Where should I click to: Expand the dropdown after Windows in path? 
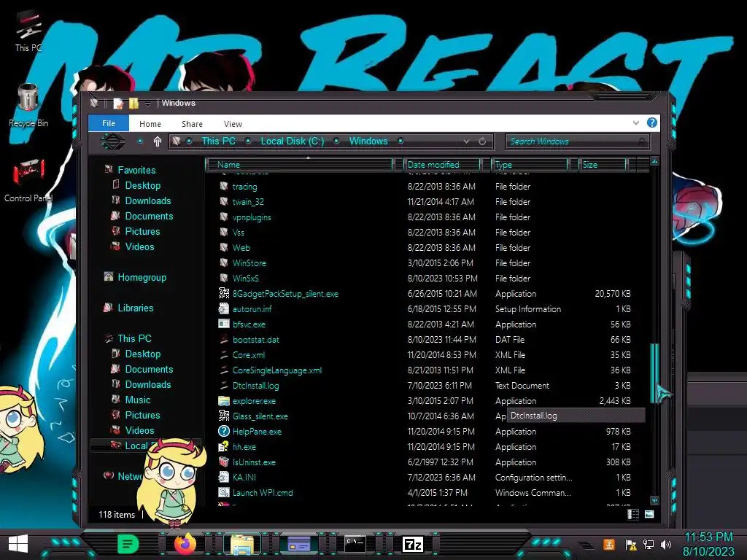(400, 141)
